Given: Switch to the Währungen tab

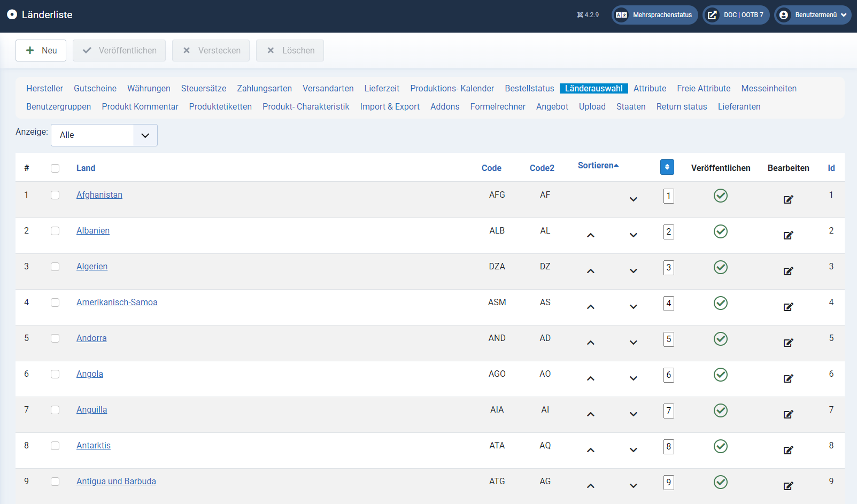Looking at the screenshot, I should 149,89.
